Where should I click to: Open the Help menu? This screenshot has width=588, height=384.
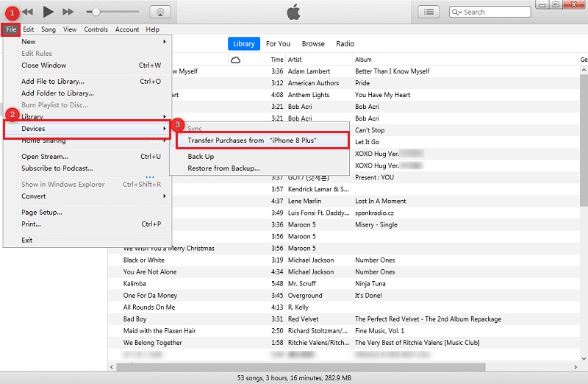153,29
